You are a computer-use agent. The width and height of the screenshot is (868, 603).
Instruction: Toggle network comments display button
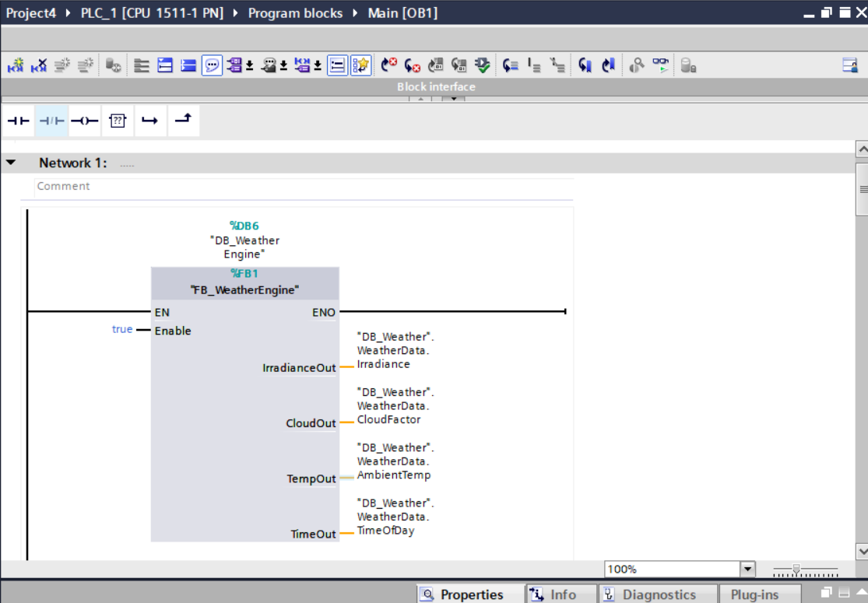click(337, 65)
